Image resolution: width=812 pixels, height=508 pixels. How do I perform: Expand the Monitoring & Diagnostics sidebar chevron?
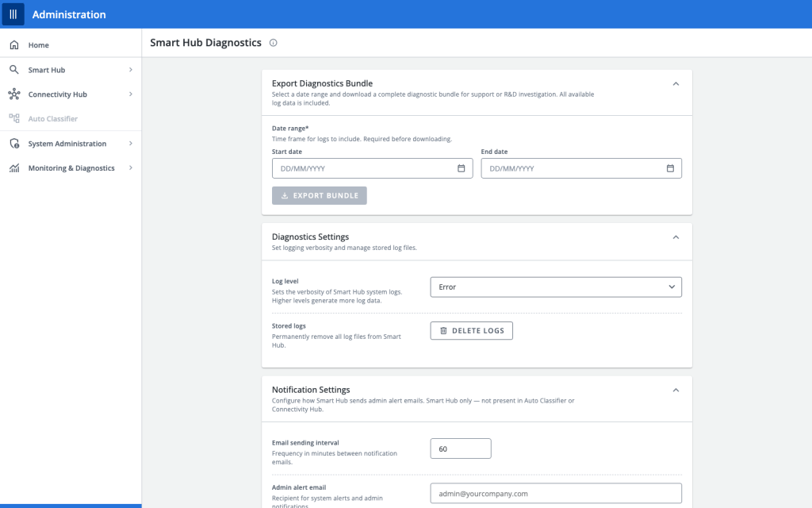[131, 168]
